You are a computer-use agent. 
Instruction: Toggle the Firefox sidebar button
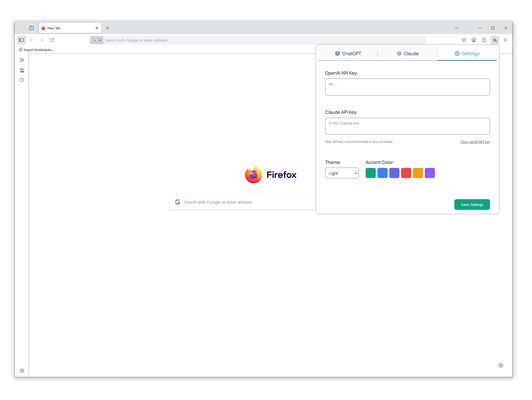coord(21,40)
